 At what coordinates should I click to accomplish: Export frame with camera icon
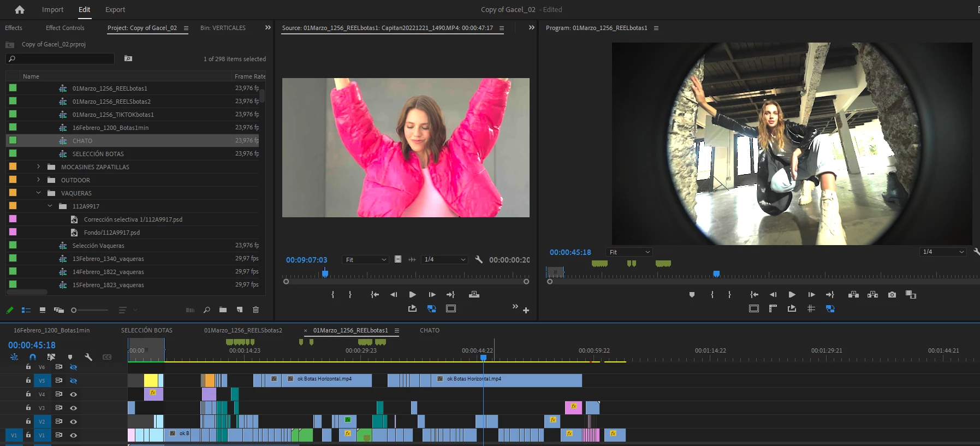892,295
